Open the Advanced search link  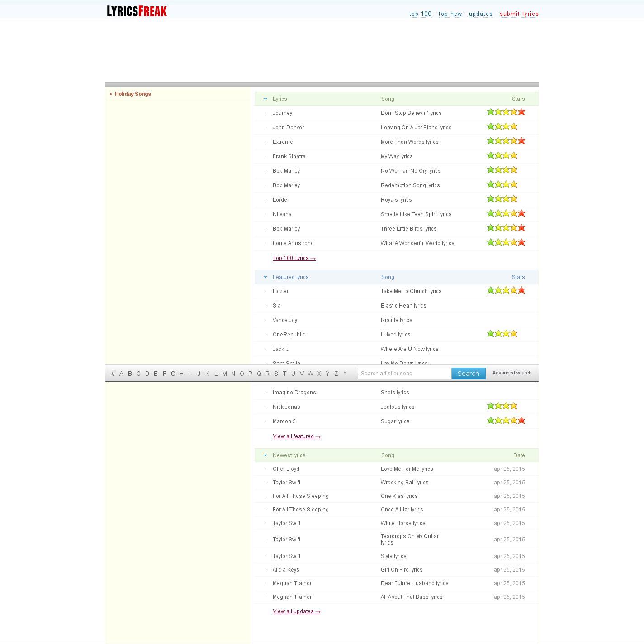511,373
